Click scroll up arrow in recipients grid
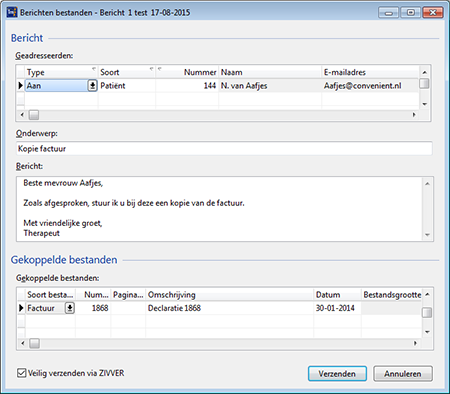The height and width of the screenshot is (394, 450). click(x=424, y=72)
